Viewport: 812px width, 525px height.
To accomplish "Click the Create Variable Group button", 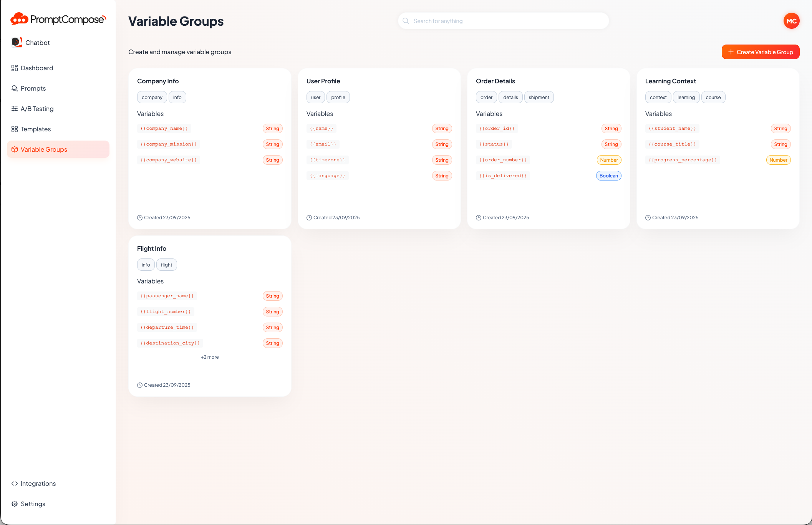I will coord(760,51).
